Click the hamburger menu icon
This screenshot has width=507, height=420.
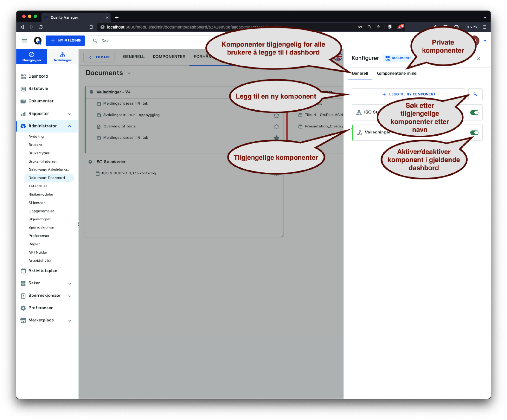(24, 41)
